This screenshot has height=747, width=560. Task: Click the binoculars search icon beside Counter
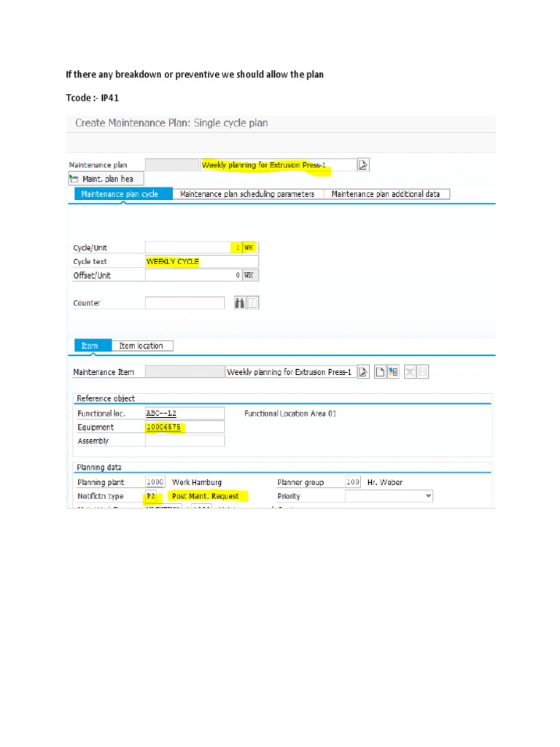click(239, 303)
